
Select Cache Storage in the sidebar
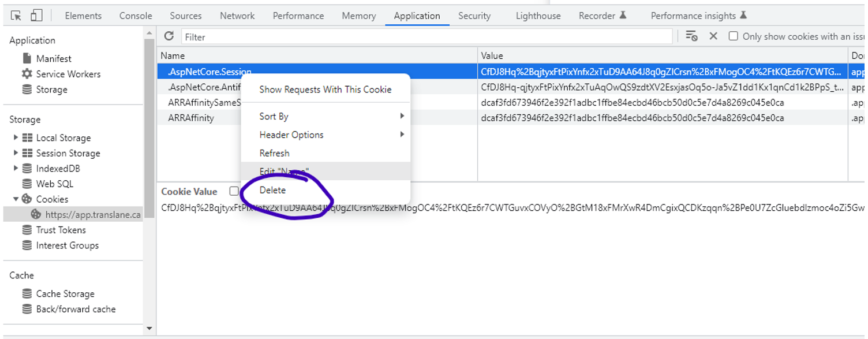point(65,294)
